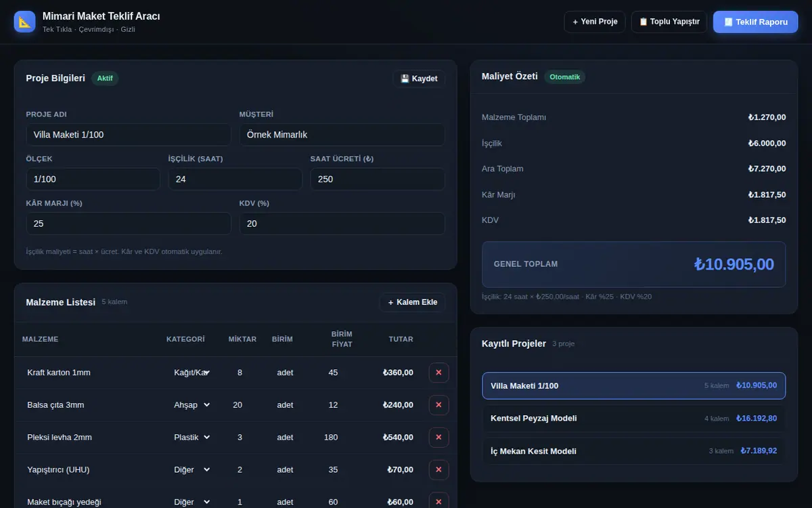The height and width of the screenshot is (508, 812).
Task: Open İç Mekan Kesit Modeli project
Action: 633,451
